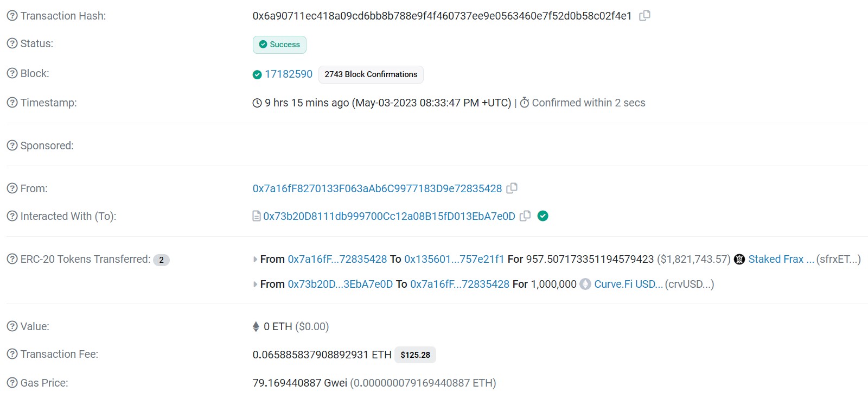Click the Curve.Fi USD token logo
868x398 pixels.
585,283
